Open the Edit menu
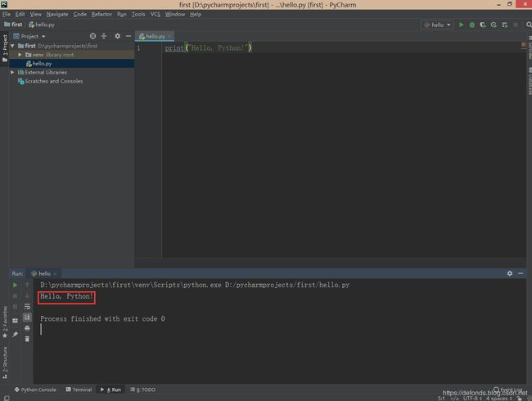The width and height of the screenshot is (532, 401). pos(20,14)
